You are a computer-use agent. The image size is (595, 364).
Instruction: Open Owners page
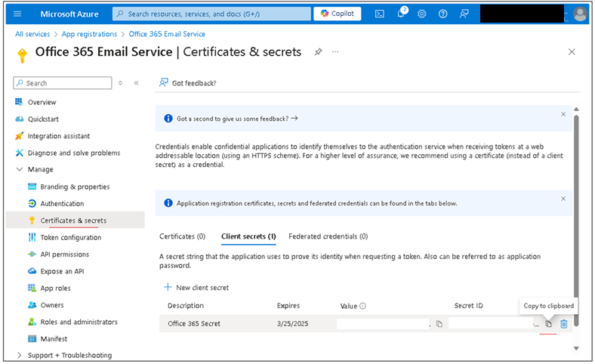pos(52,305)
